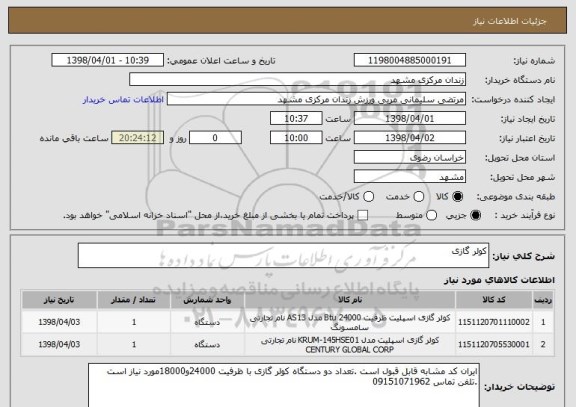Image resolution: width=576 pixels, height=407 pixels.
Task: Select the متوسط purchase type radio
Action: (x=432, y=215)
